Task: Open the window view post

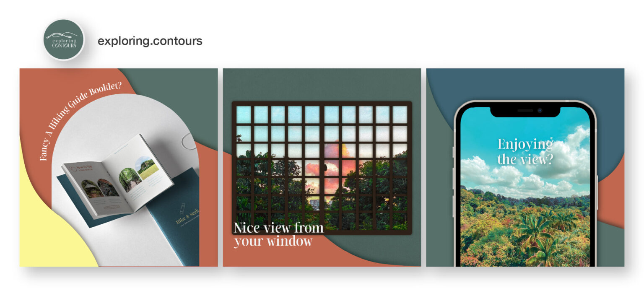Action: (322, 167)
